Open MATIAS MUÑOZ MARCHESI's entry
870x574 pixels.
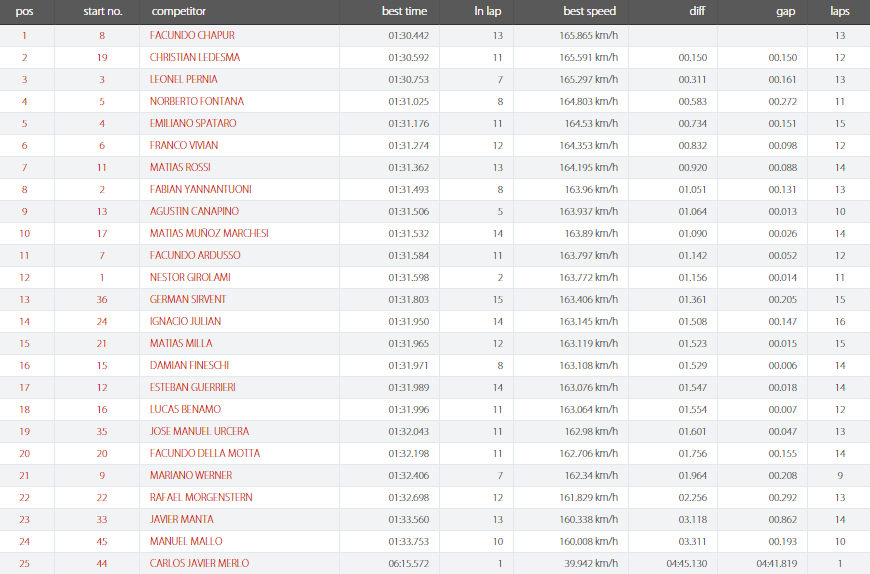tap(209, 233)
